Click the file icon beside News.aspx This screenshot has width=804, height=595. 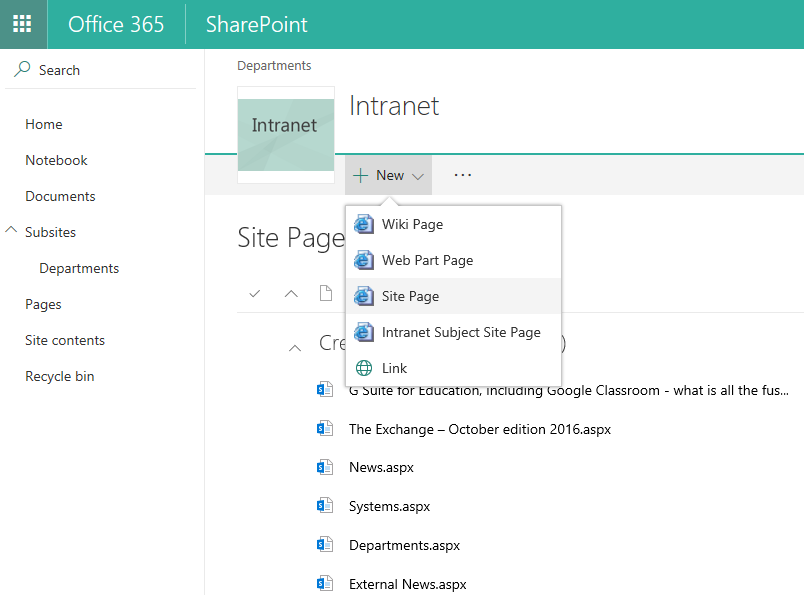pos(325,467)
